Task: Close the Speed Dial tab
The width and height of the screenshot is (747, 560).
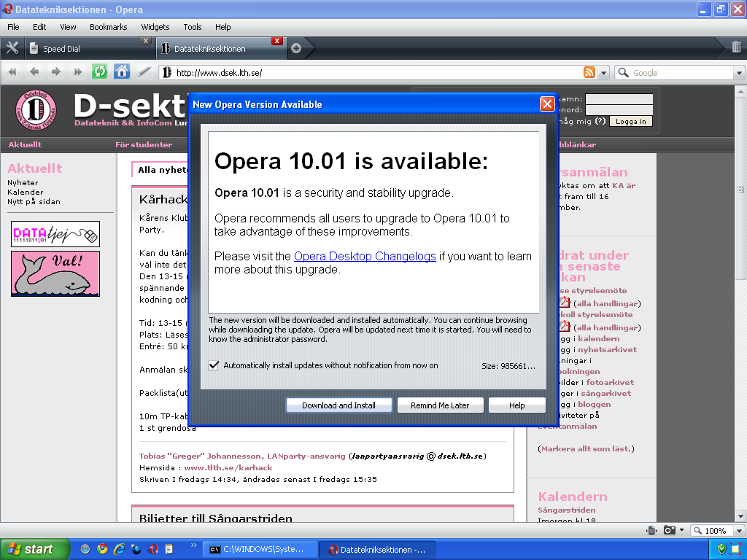Action: click(146, 41)
